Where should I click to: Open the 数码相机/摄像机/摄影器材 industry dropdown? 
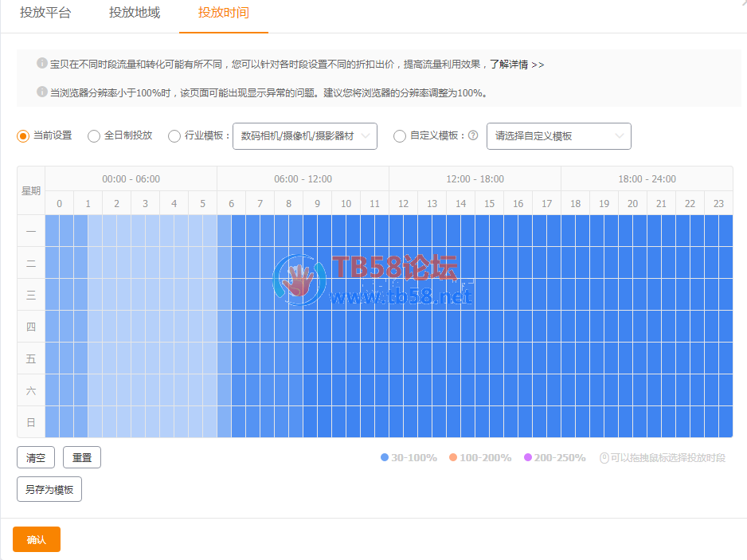click(x=304, y=136)
